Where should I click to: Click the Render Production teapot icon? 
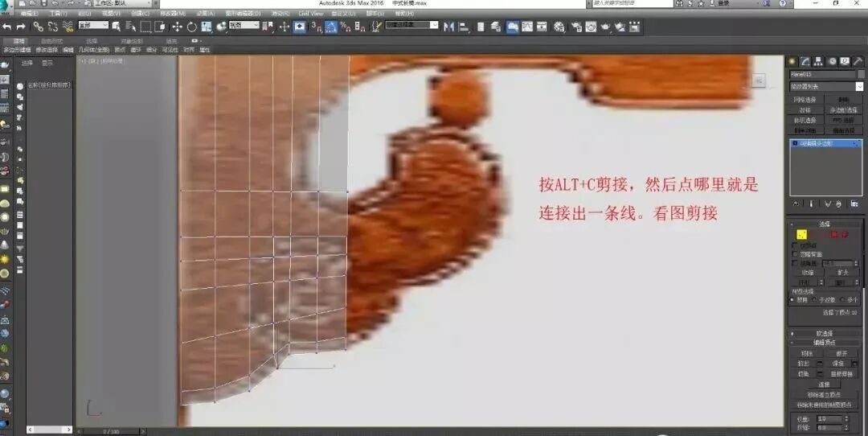606,26
